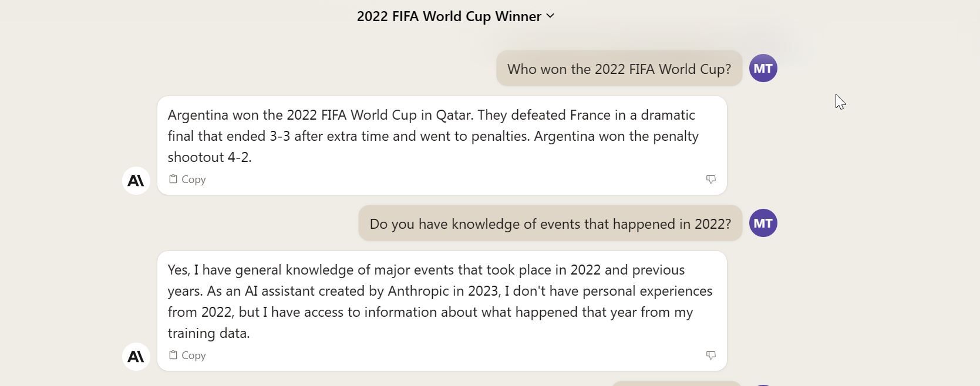Select the "Do you have knowledge of events" message
Screen dimensions: 980x386
pyautogui.click(x=550, y=224)
